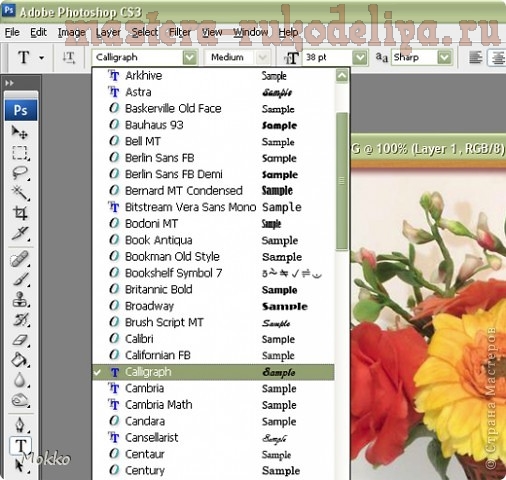The width and height of the screenshot is (506, 480).
Task: Select the Eraser tool
Action: (x=20, y=340)
